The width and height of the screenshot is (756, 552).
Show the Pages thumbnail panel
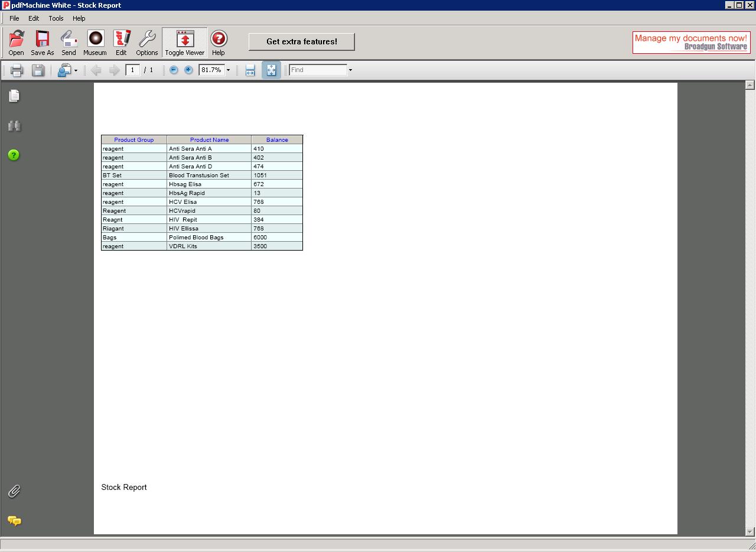(14, 96)
